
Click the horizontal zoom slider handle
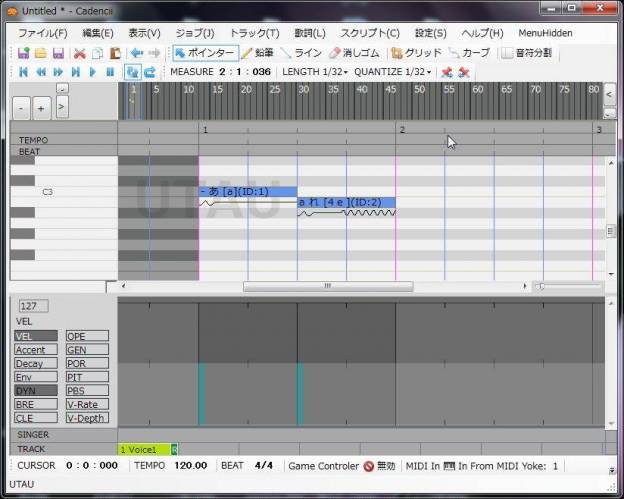[541, 286]
